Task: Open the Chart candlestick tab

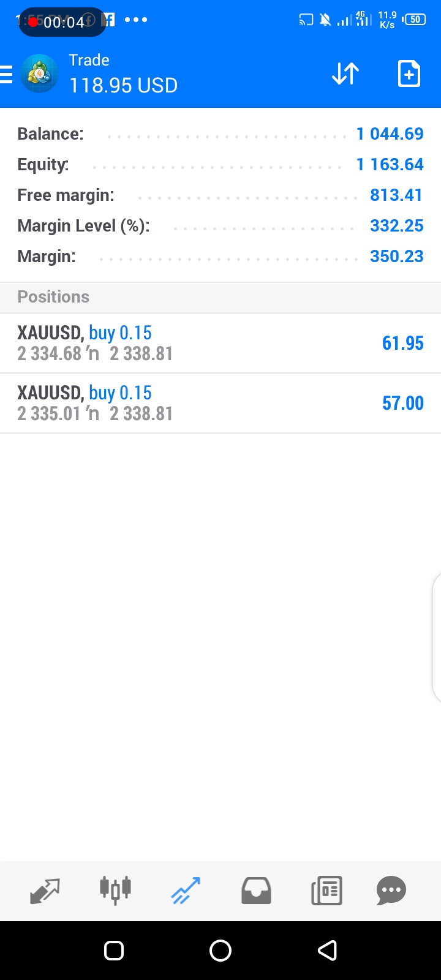Action: pyautogui.click(x=115, y=891)
